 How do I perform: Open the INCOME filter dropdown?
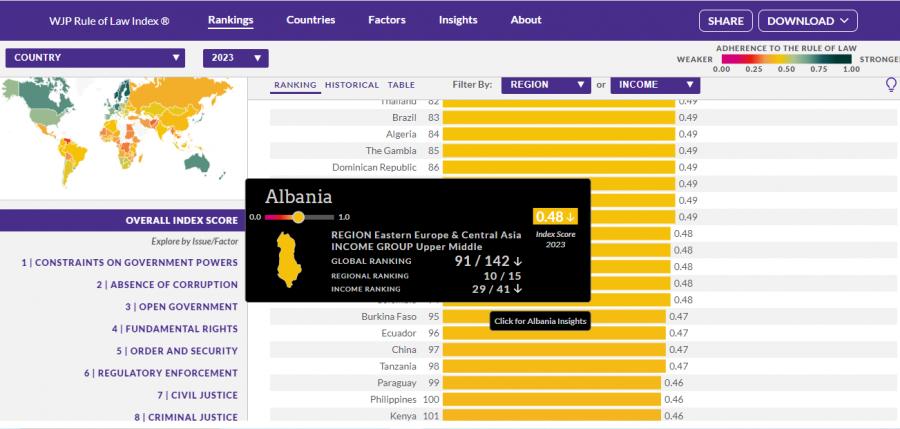coord(655,85)
